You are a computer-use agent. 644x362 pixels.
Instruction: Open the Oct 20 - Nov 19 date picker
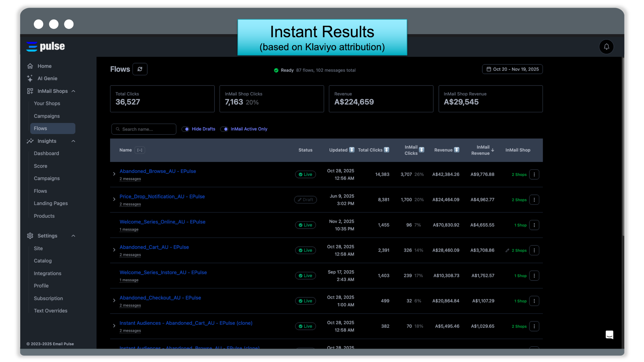point(512,69)
